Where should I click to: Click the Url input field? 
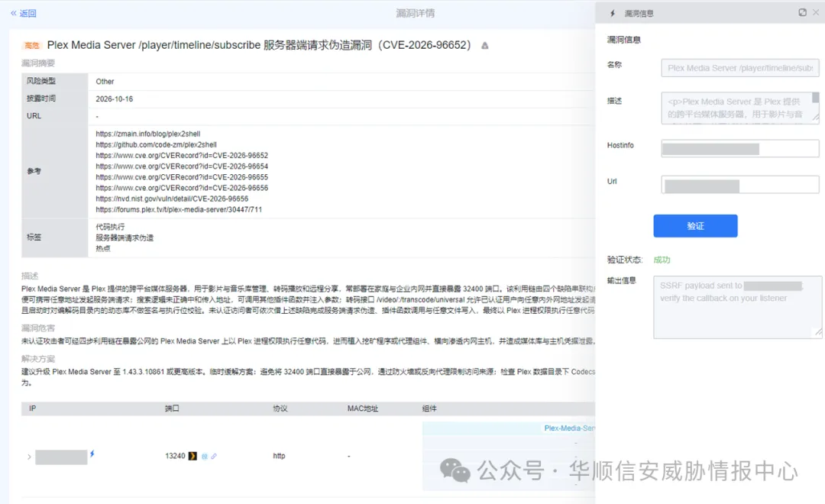point(739,185)
